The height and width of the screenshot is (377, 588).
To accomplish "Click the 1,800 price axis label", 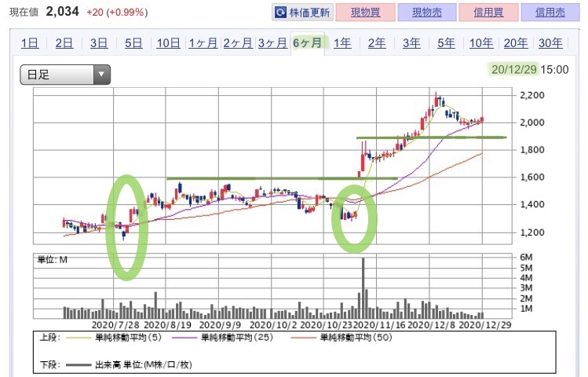I will (x=531, y=150).
